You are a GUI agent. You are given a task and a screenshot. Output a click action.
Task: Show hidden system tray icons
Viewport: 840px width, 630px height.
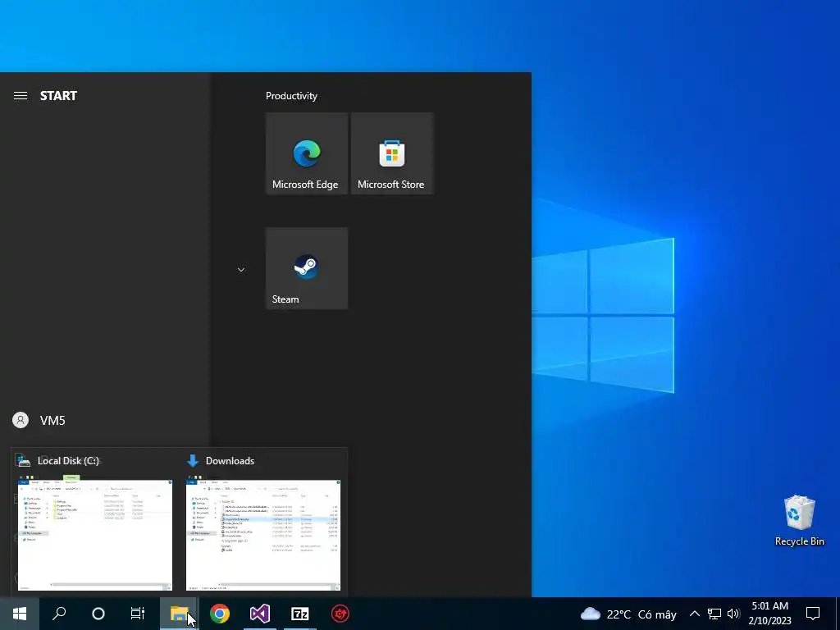click(694, 614)
